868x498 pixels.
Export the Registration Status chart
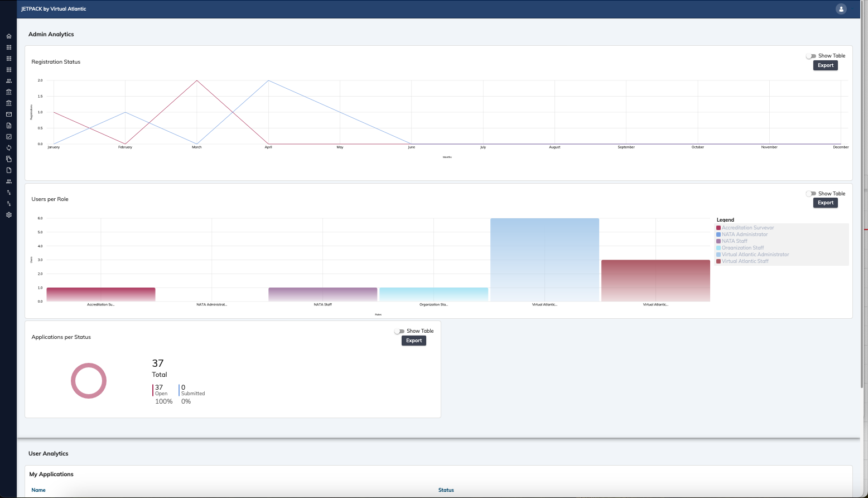(826, 65)
